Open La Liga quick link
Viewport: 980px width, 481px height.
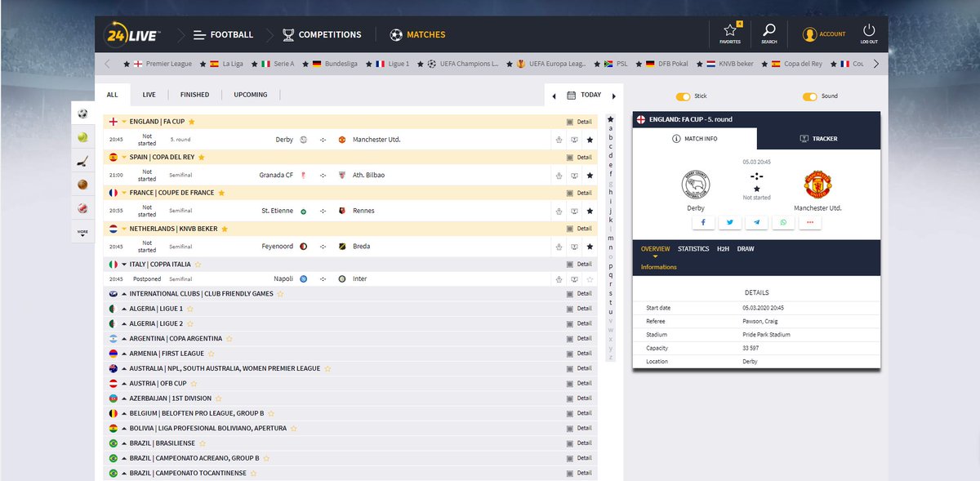(226, 64)
